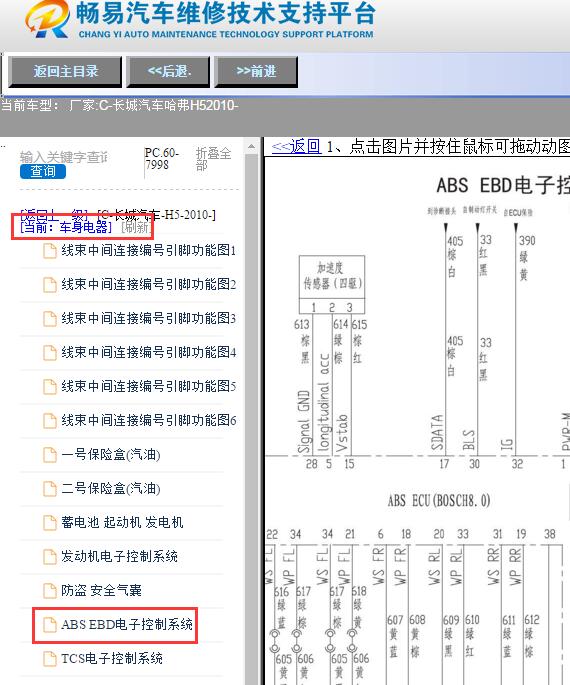Click the 折叠全部 collapse-all link
Screen dimensions: 570x685
pyautogui.click(x=213, y=159)
